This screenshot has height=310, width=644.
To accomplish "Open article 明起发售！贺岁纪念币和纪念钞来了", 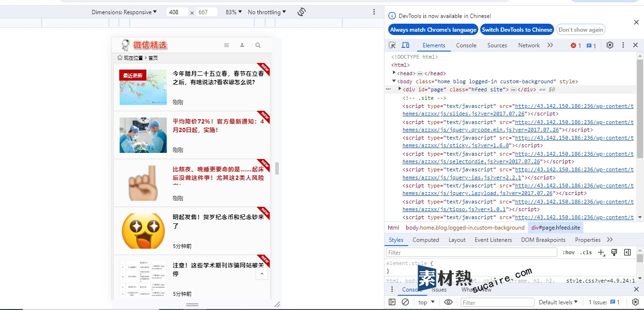I will click(x=218, y=221).
